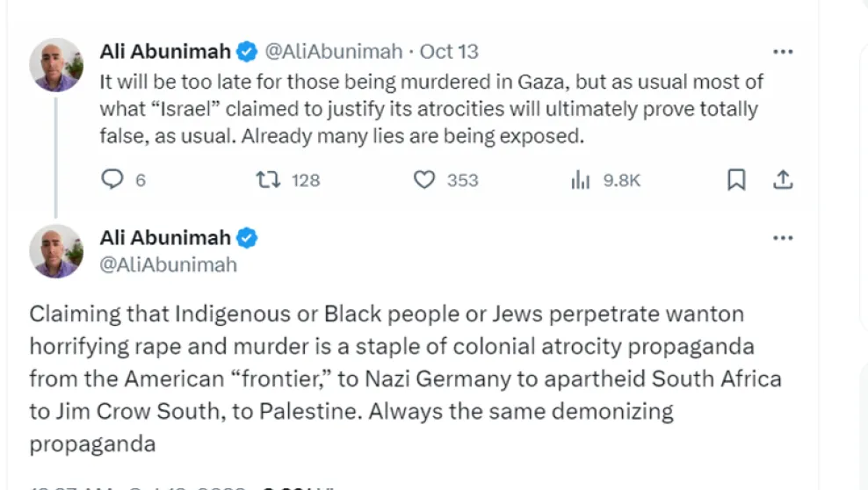The image size is (868, 490).
Task: Like the tweet with the heart icon
Action: (424, 180)
